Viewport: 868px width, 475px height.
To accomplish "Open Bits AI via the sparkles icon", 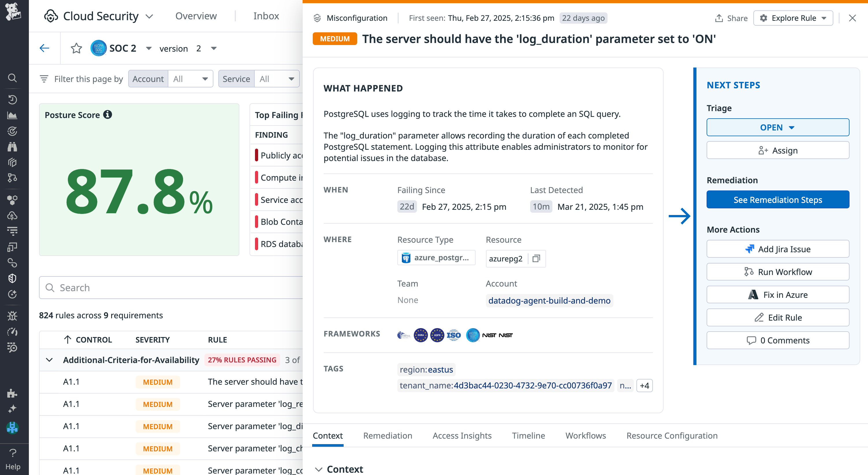I will click(x=12, y=408).
